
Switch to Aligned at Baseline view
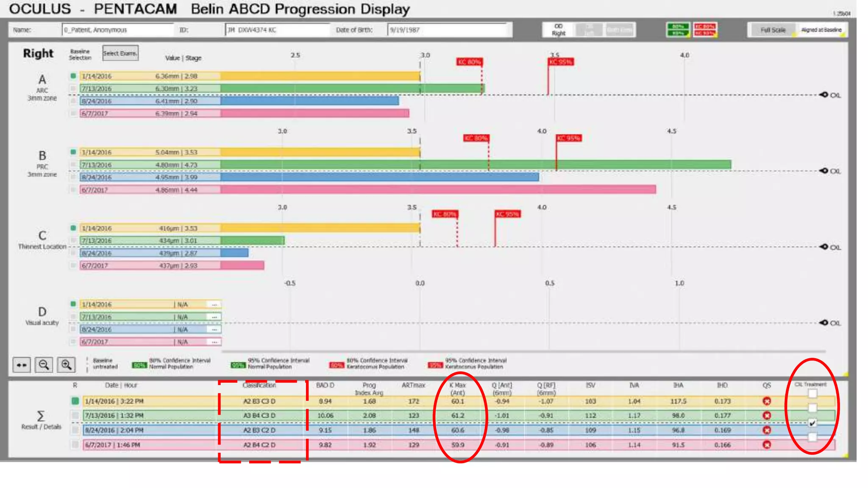click(x=821, y=30)
